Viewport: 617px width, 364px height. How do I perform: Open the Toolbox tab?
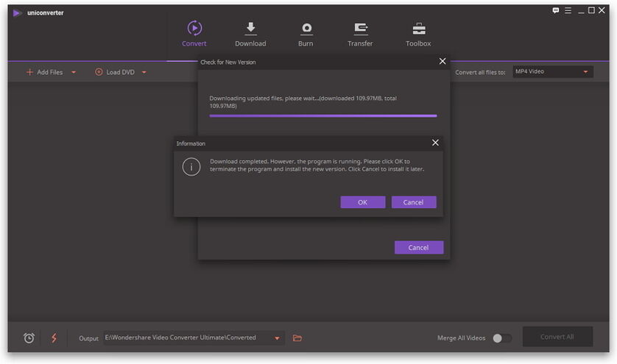pos(418,35)
